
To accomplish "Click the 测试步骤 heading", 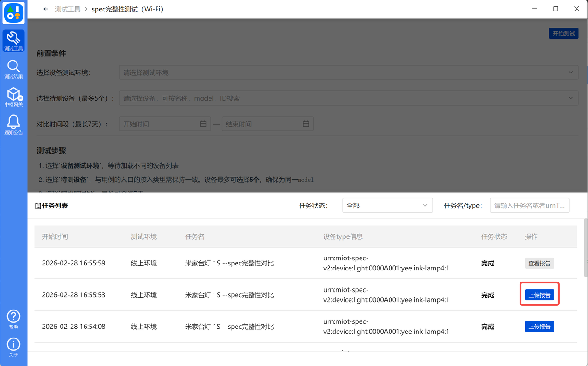I will point(51,151).
